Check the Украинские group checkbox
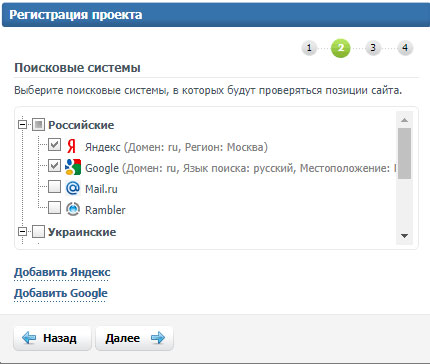430x364 pixels. pos(38,232)
